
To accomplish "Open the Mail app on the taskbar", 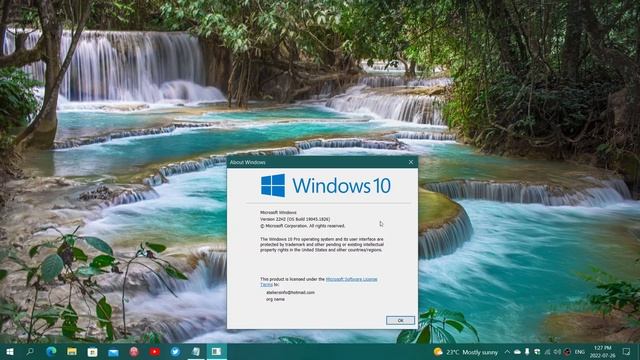I will pos(113,351).
